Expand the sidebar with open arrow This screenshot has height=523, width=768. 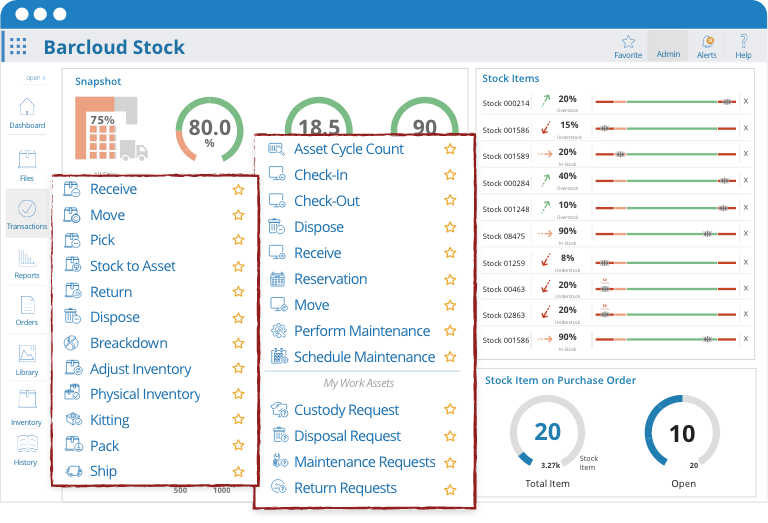[x=34, y=77]
